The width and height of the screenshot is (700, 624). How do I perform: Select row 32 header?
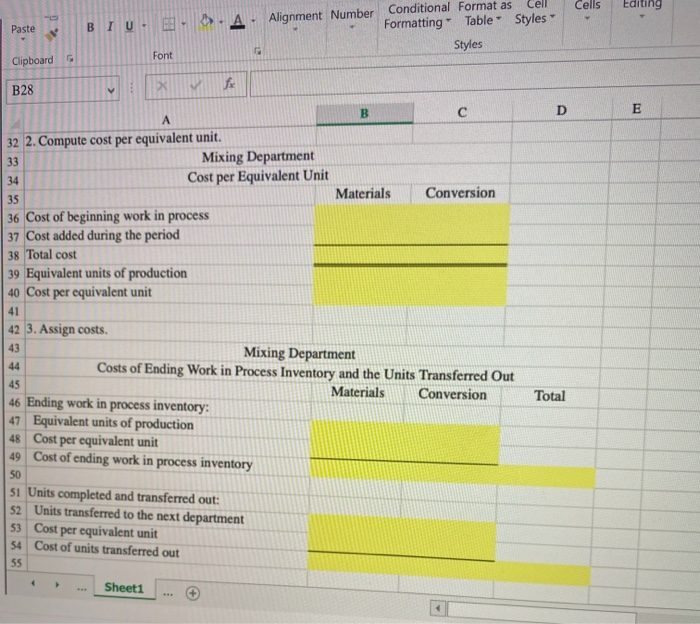point(13,143)
